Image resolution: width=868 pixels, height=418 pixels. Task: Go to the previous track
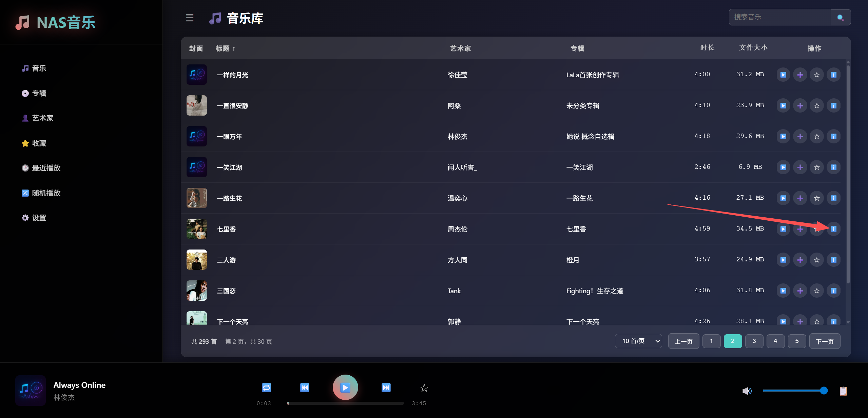click(305, 387)
